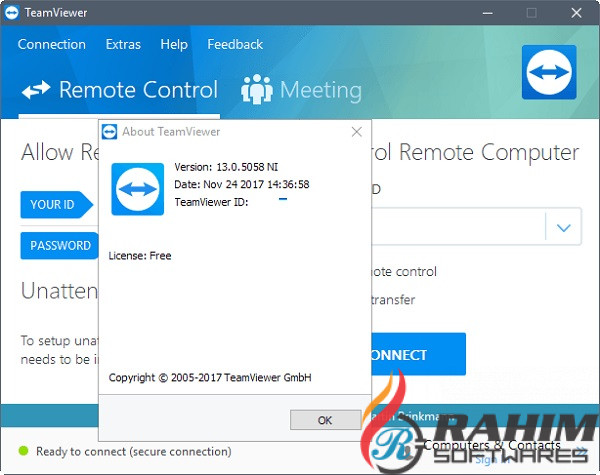Click the 'TeamViewer ID:' label
Viewport: 600px width, 475px height.
click(x=211, y=202)
